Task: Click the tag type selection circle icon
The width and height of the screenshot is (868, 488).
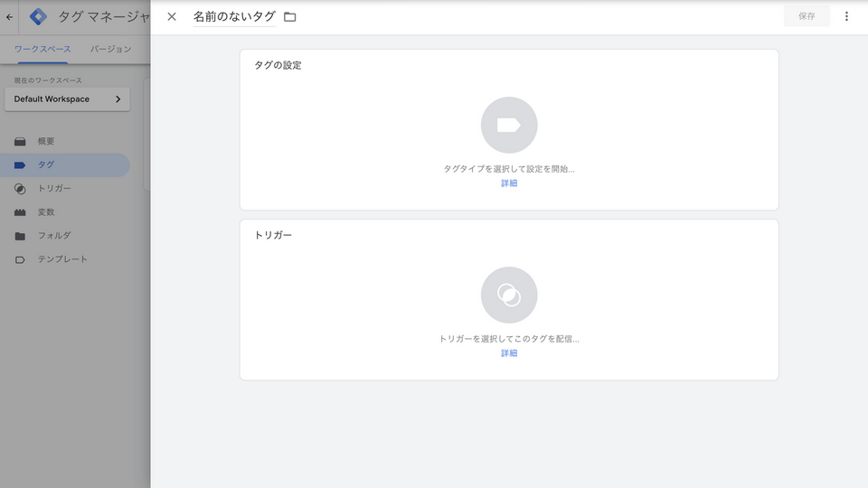Action: 509,125
